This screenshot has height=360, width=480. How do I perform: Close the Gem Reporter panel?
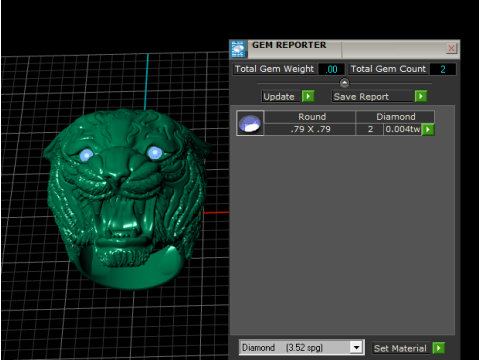coord(451,48)
